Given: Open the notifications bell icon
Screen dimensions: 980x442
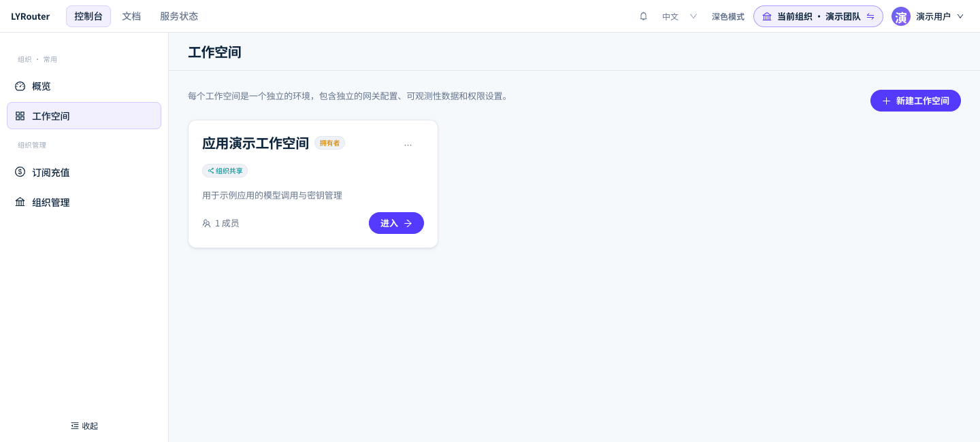Looking at the screenshot, I should (643, 16).
